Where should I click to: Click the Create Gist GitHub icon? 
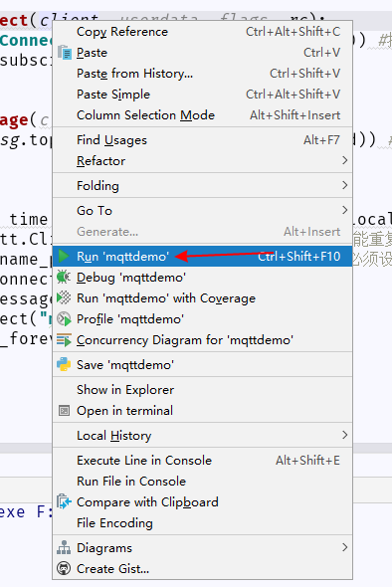(64, 569)
